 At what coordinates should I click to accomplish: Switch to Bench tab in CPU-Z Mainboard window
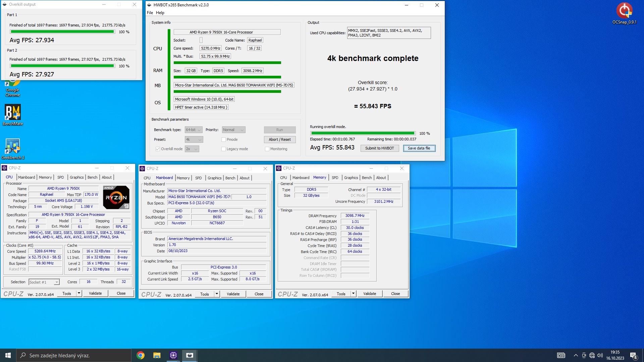tap(230, 178)
